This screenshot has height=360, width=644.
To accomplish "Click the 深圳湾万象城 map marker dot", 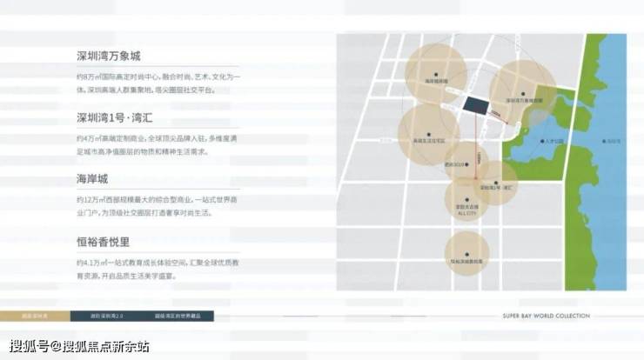I will (523, 94).
